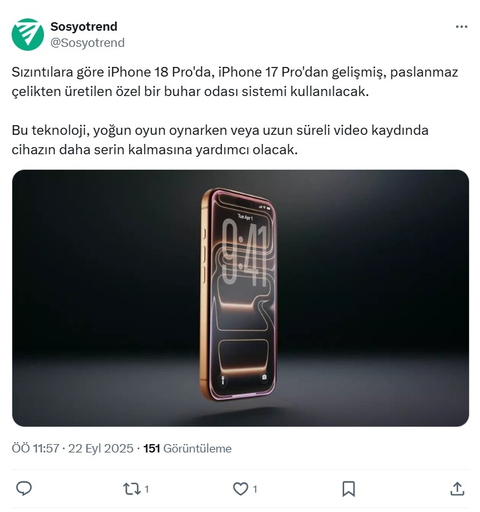Share the tweet using upload icon

(457, 489)
